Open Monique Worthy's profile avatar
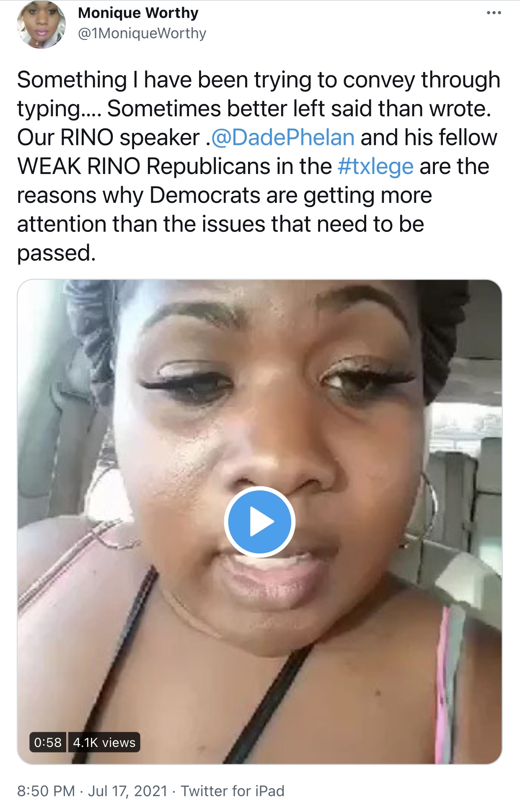Image resolution: width=520 pixels, height=812 pixels. point(41,24)
